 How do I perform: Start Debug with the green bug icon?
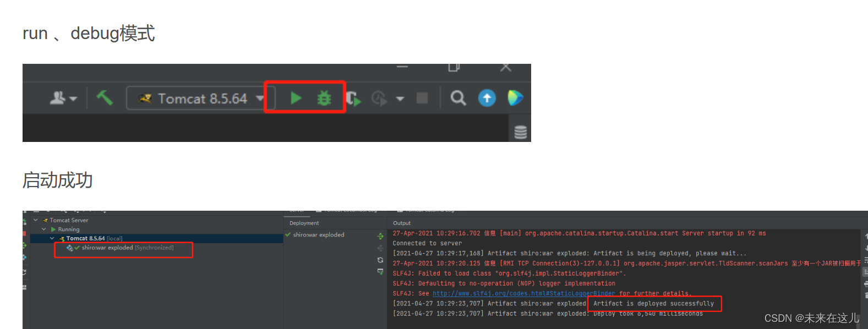tap(324, 98)
